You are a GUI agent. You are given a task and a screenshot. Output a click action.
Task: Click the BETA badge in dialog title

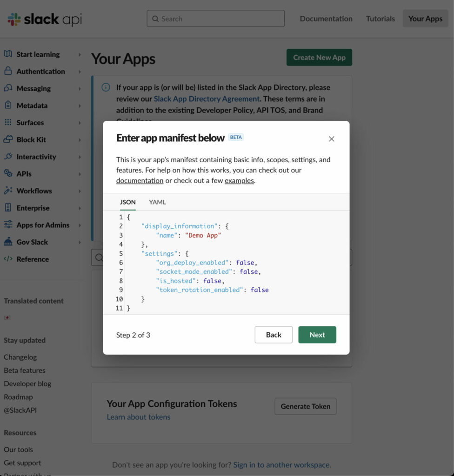pos(236,137)
